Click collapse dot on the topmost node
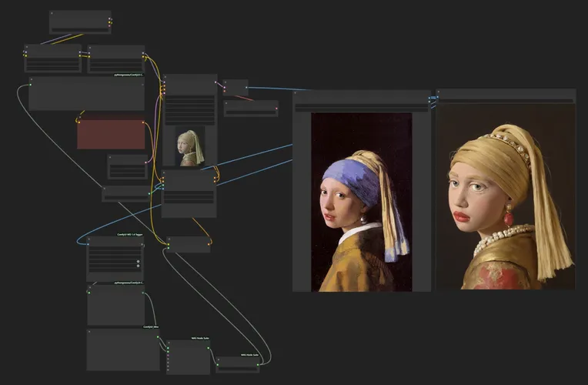 52,14
